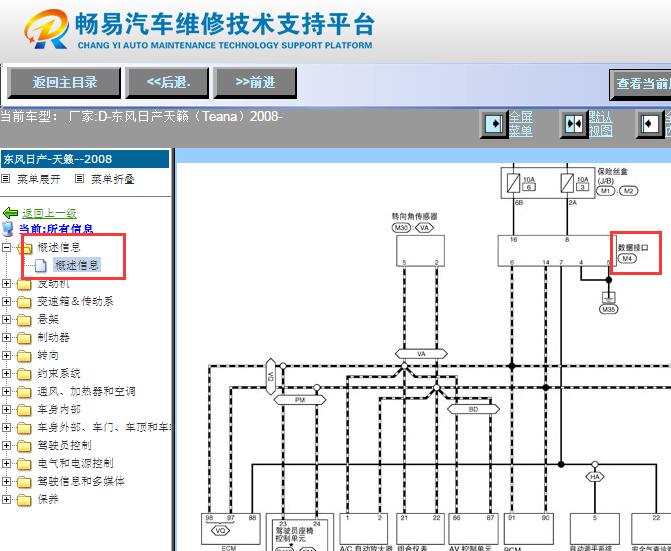Expand the 驾驶信息和多媒体 folder
671x551 pixels.
click(6, 481)
